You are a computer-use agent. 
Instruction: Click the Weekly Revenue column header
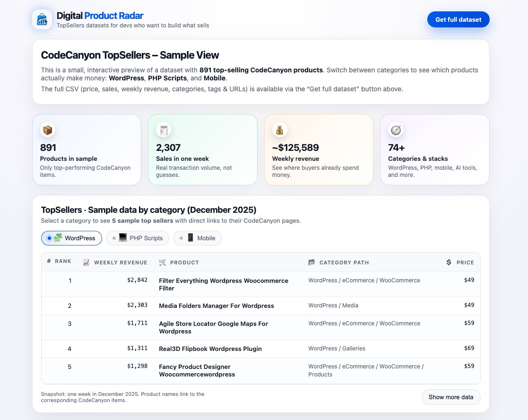[115, 262]
